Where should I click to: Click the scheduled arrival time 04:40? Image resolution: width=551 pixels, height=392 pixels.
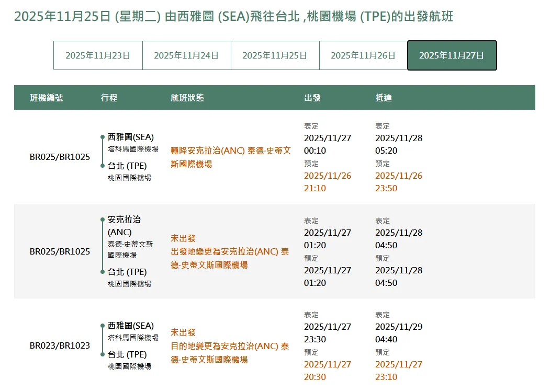386,339
